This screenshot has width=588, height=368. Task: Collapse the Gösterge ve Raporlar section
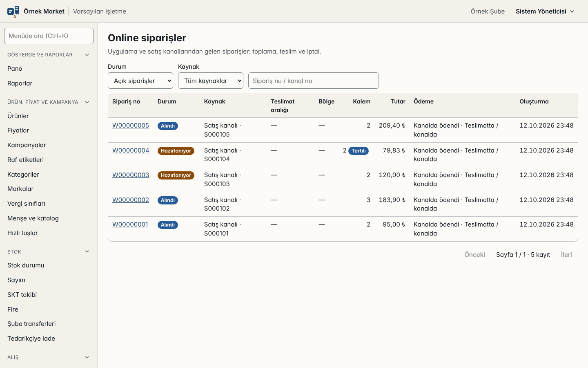(x=87, y=55)
